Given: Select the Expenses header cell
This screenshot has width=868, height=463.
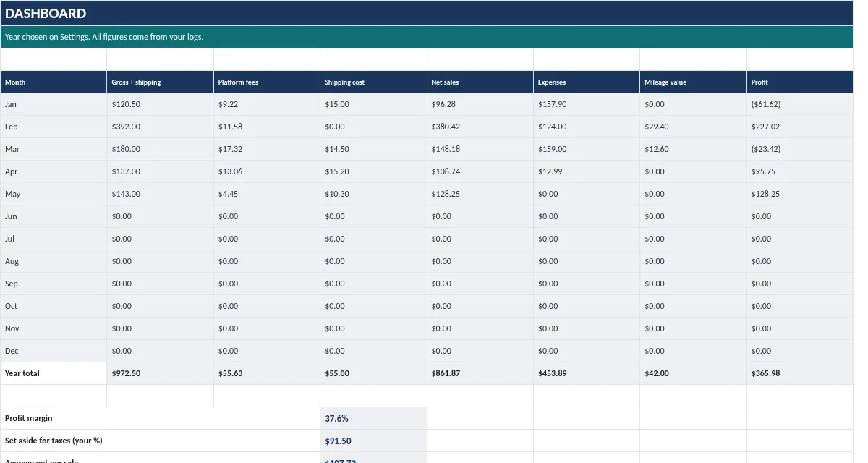Looking at the screenshot, I should tap(587, 82).
